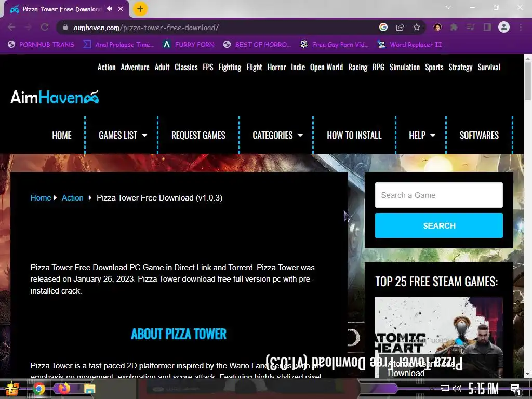
Task: Select the Fighting genre link
Action: pyautogui.click(x=230, y=67)
